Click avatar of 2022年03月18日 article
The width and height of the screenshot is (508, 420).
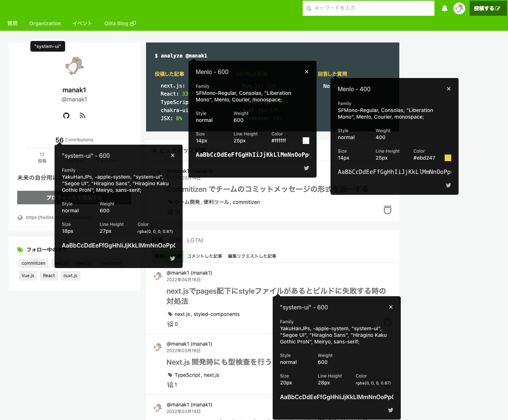point(158,347)
